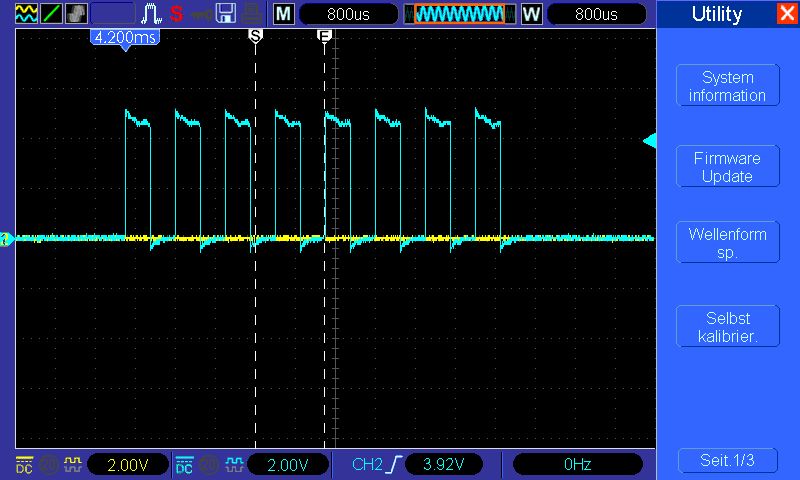
Task: Open the CH1 2.00V scale field
Action: click(128, 464)
